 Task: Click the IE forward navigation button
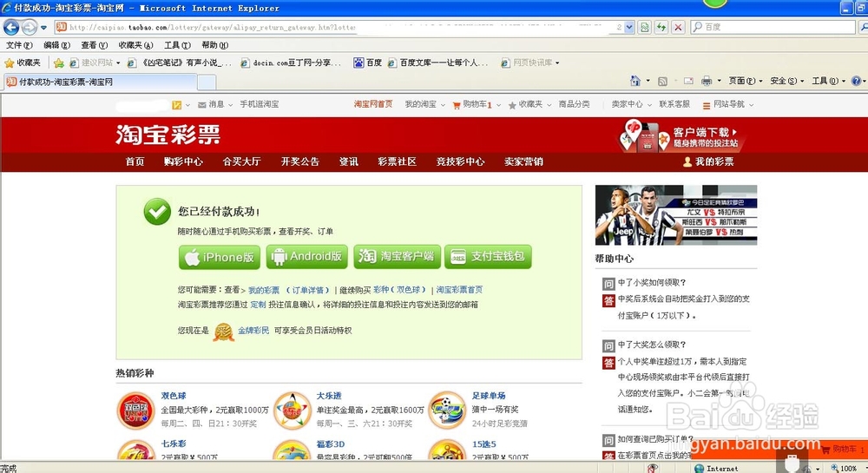click(x=30, y=27)
